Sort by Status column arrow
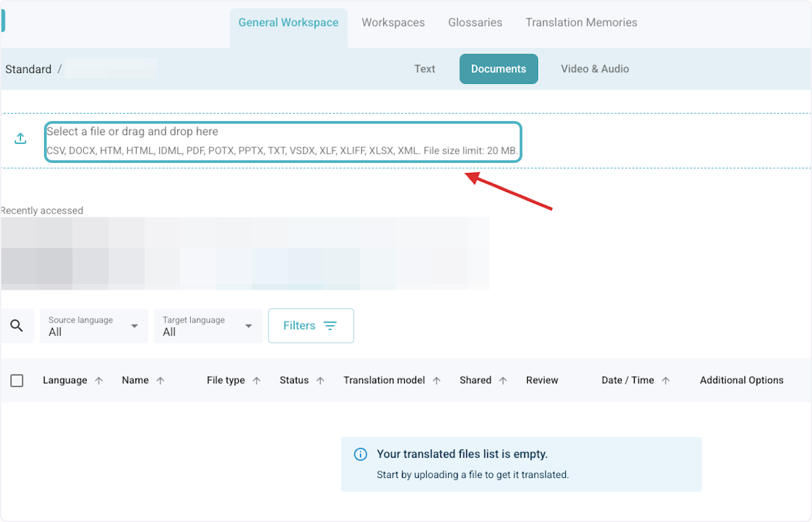 point(320,381)
